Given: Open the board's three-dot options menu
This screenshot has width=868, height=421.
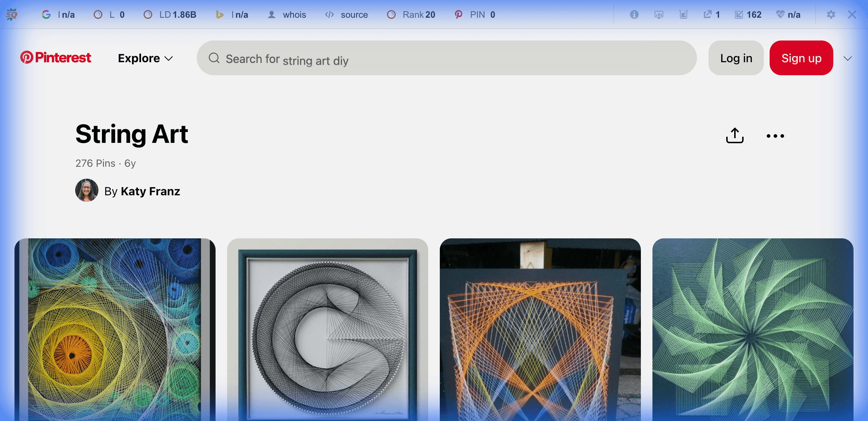Looking at the screenshot, I should [775, 136].
